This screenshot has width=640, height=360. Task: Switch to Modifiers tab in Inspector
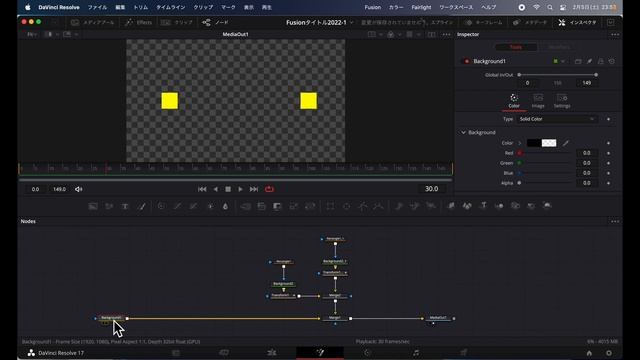(x=559, y=47)
